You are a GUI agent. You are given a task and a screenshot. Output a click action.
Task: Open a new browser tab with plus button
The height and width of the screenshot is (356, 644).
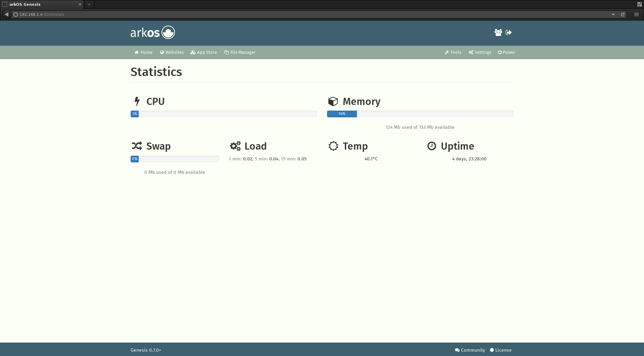pyautogui.click(x=89, y=4)
